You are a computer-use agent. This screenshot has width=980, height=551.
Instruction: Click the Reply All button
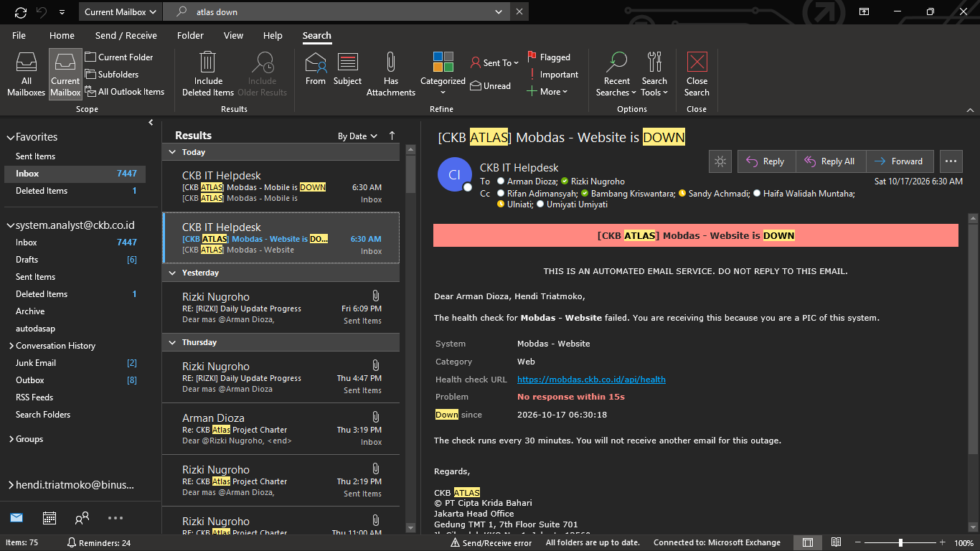[x=831, y=161]
